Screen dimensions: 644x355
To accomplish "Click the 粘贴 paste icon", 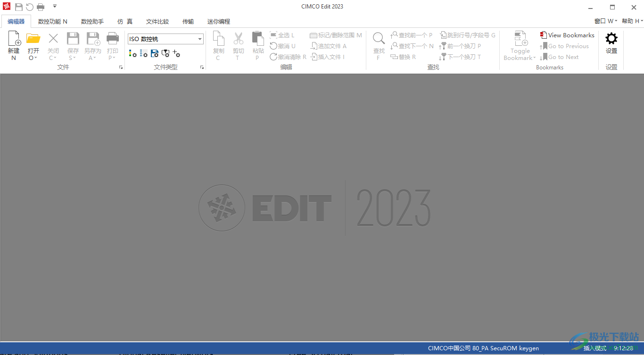I will 258,38.
